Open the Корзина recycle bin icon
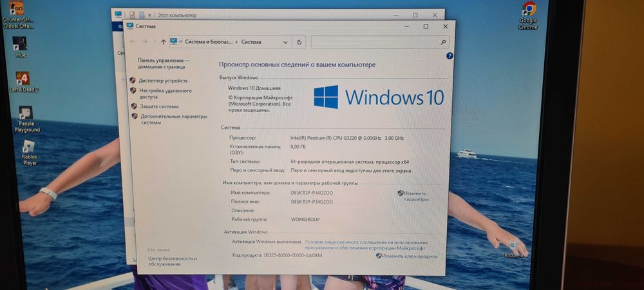Screen dimensions: 644x290 tap(514, 249)
